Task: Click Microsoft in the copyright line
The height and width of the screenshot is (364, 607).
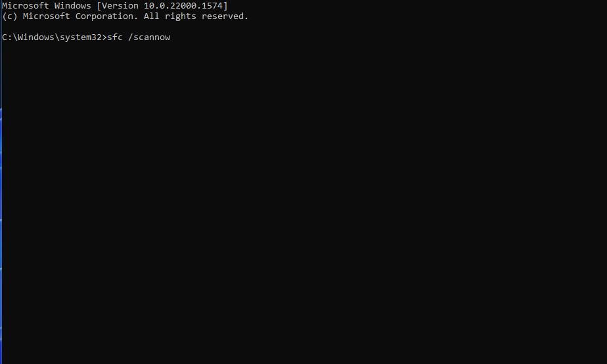Action: 46,16
